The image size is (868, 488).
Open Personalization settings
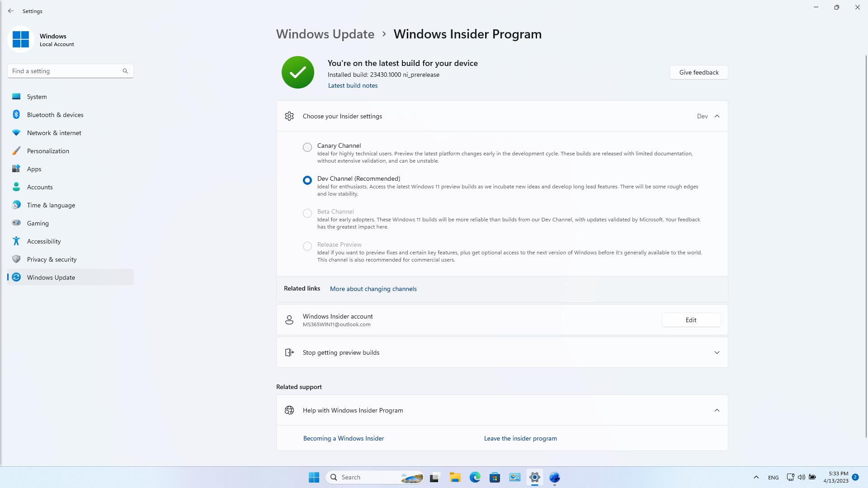pos(48,150)
